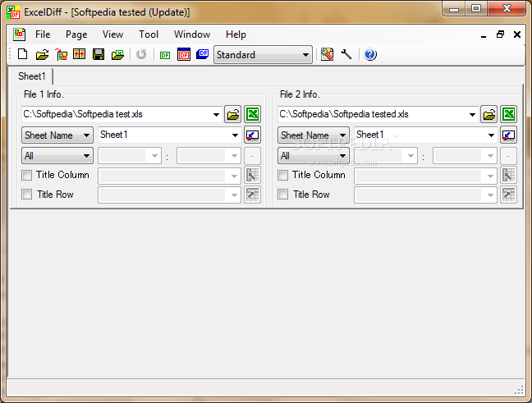Screen dimensions: 532x403
Task: Click the window resize grip in status bar
Action: pos(519,391)
